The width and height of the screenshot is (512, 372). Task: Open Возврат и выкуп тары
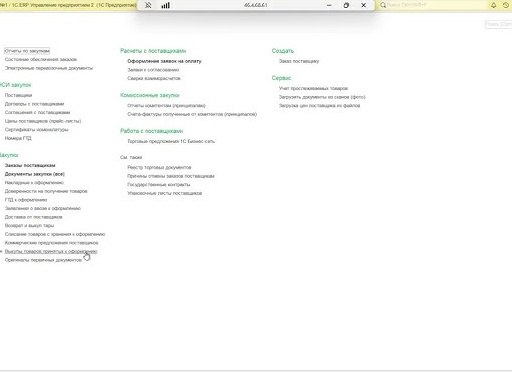pos(29,226)
